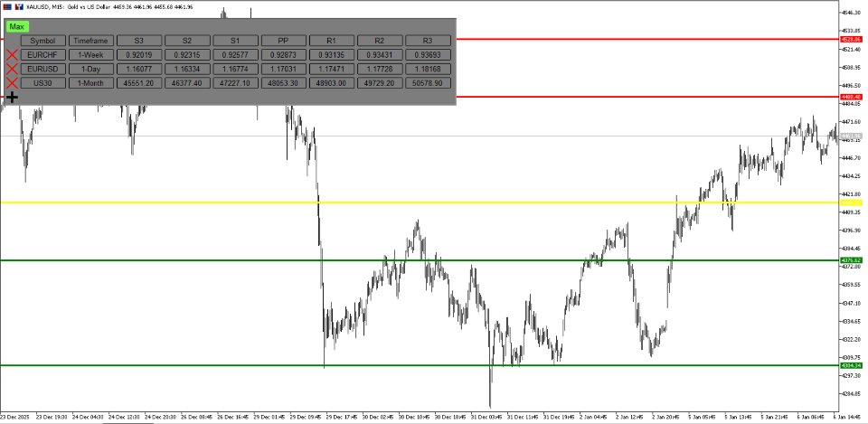Click the EURCHF pivot value 0.92873
Image resolution: width=868 pixels, height=424 pixels.
point(284,55)
